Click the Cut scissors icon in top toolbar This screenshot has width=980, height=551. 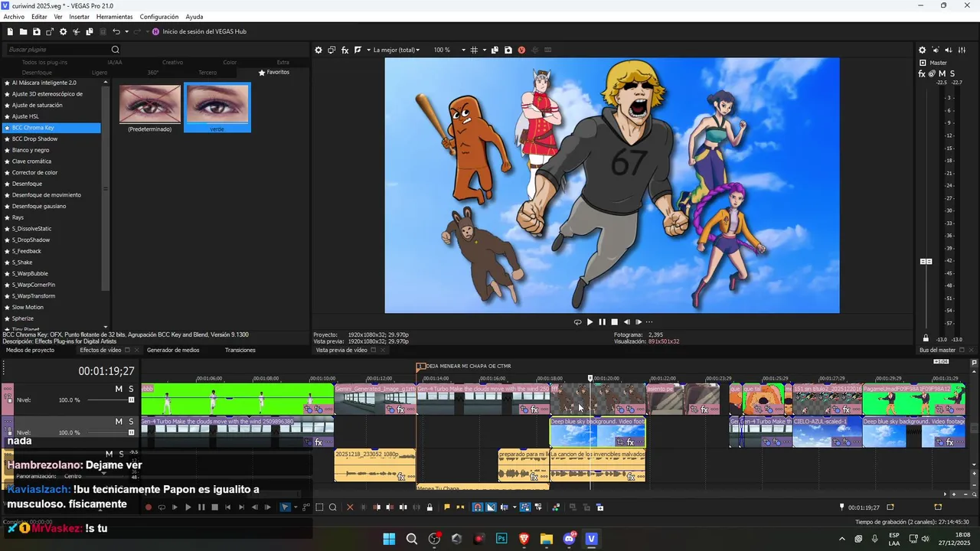pyautogui.click(x=76, y=31)
